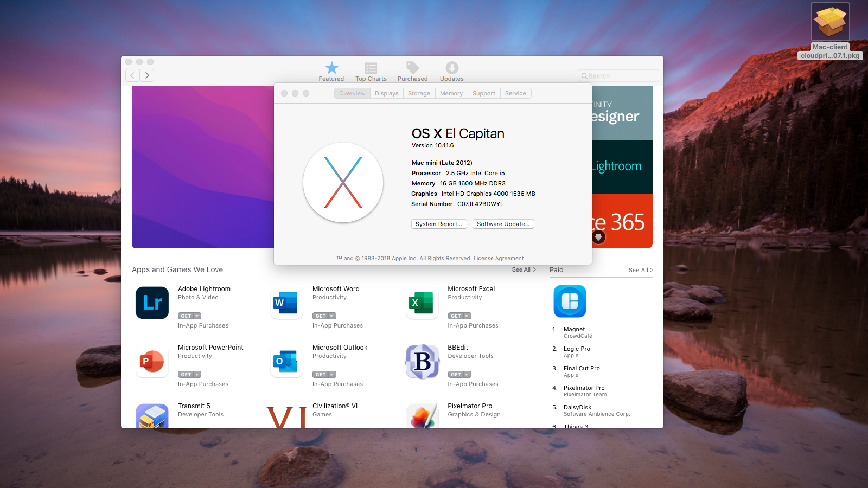Click the Adobe Lightroom app icon

click(152, 303)
